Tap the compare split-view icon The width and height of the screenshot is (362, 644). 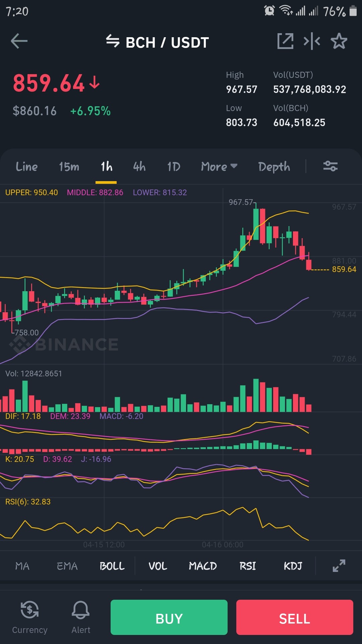tap(312, 41)
